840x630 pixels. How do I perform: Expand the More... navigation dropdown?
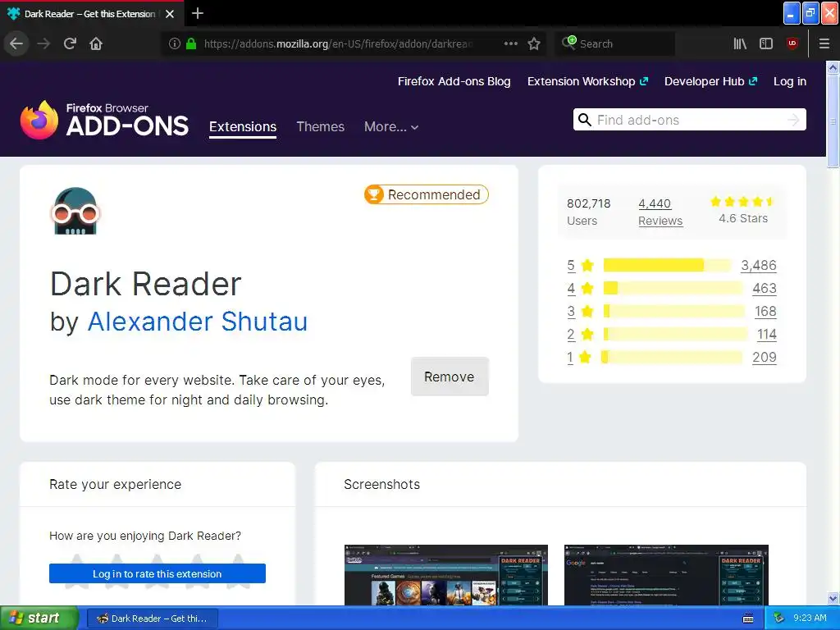click(391, 127)
